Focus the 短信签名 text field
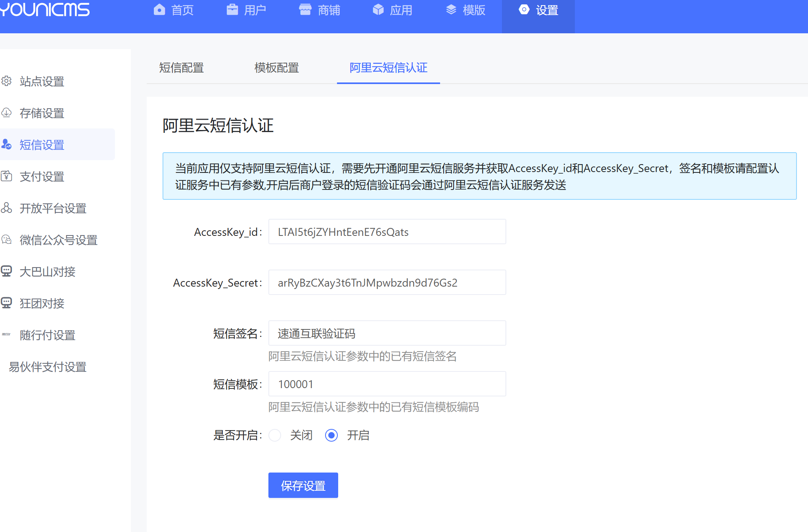The width and height of the screenshot is (808, 532). [387, 333]
